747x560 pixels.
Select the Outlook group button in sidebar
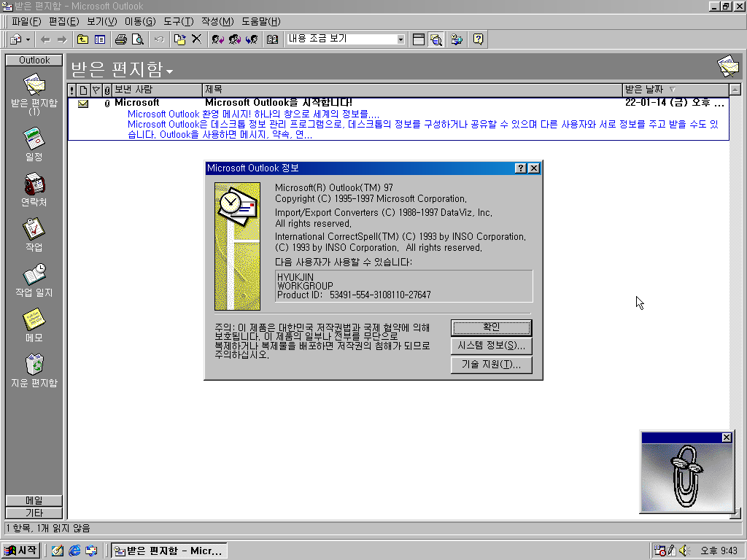tap(34, 60)
